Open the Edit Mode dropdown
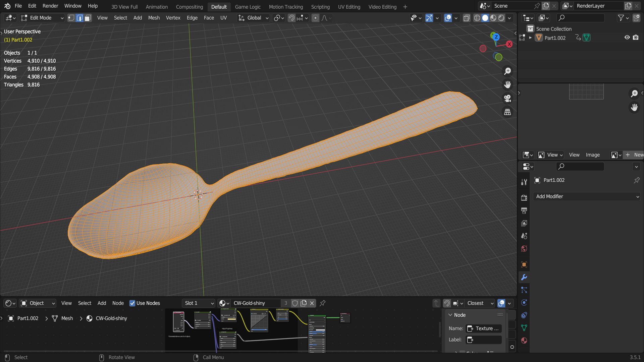Image resolution: width=644 pixels, height=362 pixels. (42, 18)
